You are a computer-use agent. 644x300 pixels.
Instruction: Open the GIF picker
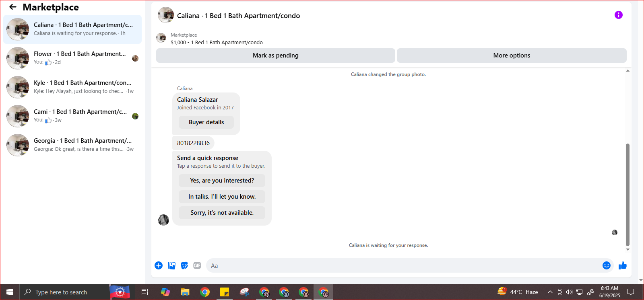tap(197, 265)
